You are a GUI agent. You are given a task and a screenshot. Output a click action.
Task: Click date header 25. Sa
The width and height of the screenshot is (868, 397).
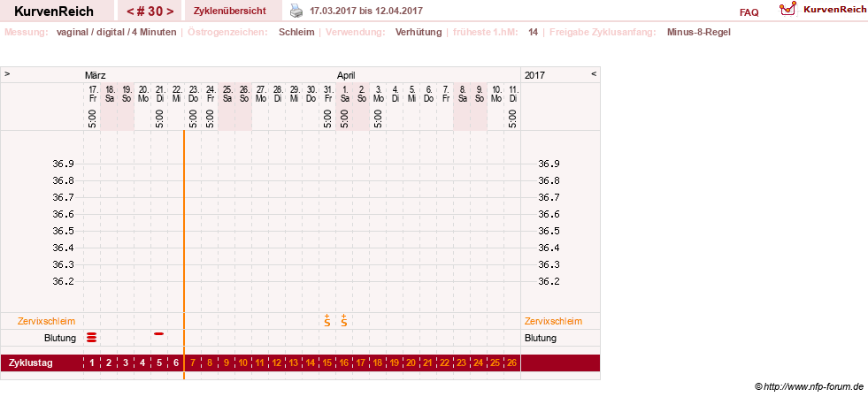[x=227, y=94]
